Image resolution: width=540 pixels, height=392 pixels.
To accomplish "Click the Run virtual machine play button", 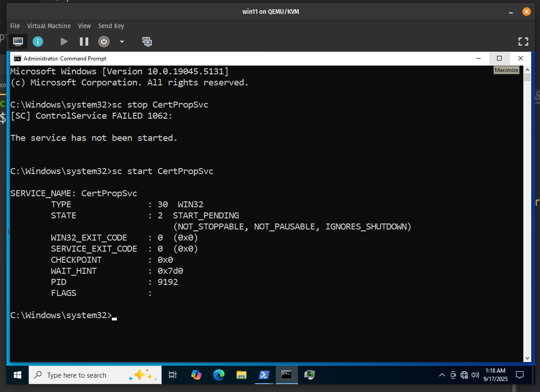I will pos(64,42).
